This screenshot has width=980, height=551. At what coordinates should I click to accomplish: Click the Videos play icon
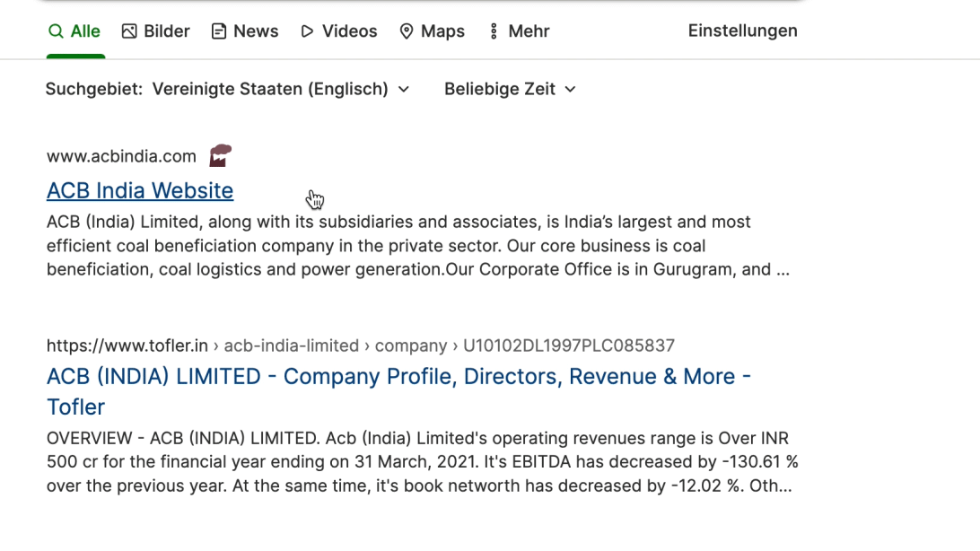(307, 31)
